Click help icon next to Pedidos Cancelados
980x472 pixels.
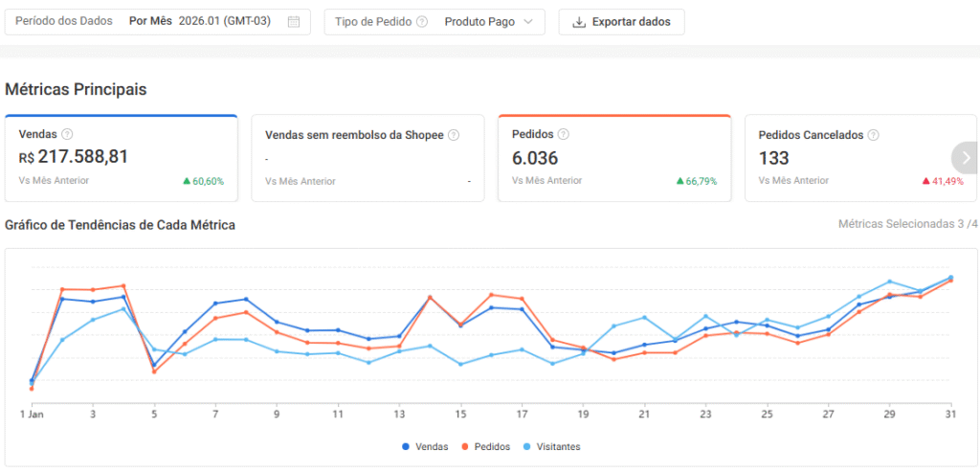873,136
